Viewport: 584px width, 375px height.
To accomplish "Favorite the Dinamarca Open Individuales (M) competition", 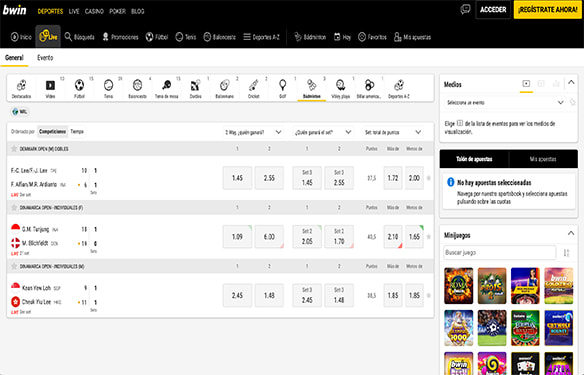I will pyautogui.click(x=14, y=266).
